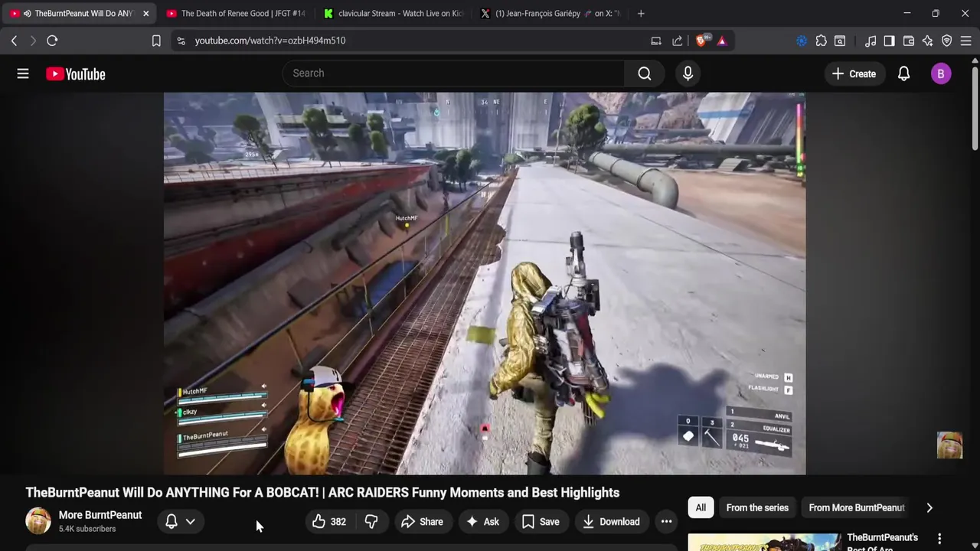
Task: Click the Download button
Action: pos(611,521)
